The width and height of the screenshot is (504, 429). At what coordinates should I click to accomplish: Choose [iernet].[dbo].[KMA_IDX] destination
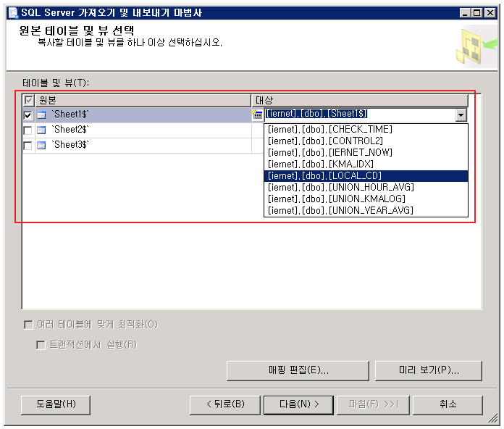point(366,164)
